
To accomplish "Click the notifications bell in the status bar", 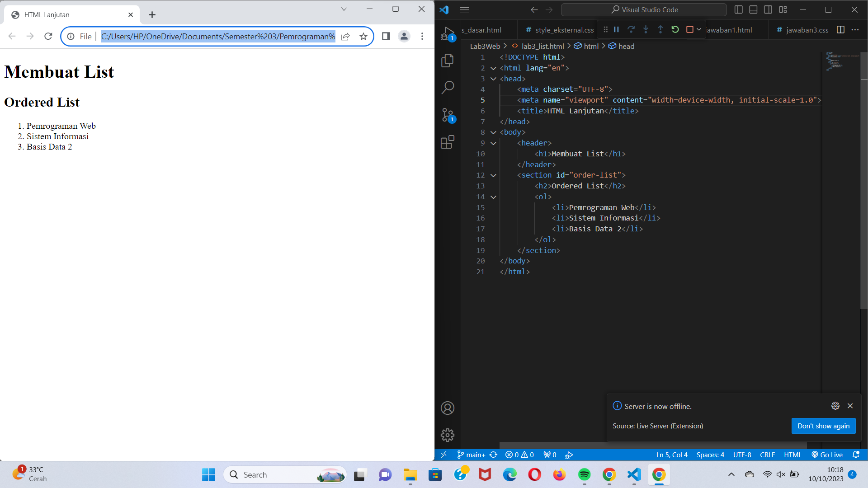I will (x=857, y=455).
